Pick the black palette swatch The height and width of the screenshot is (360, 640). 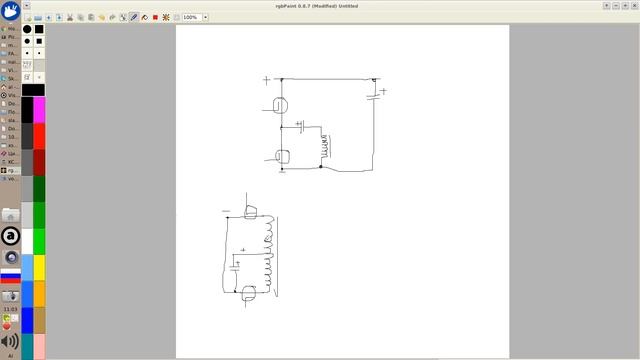27,110
